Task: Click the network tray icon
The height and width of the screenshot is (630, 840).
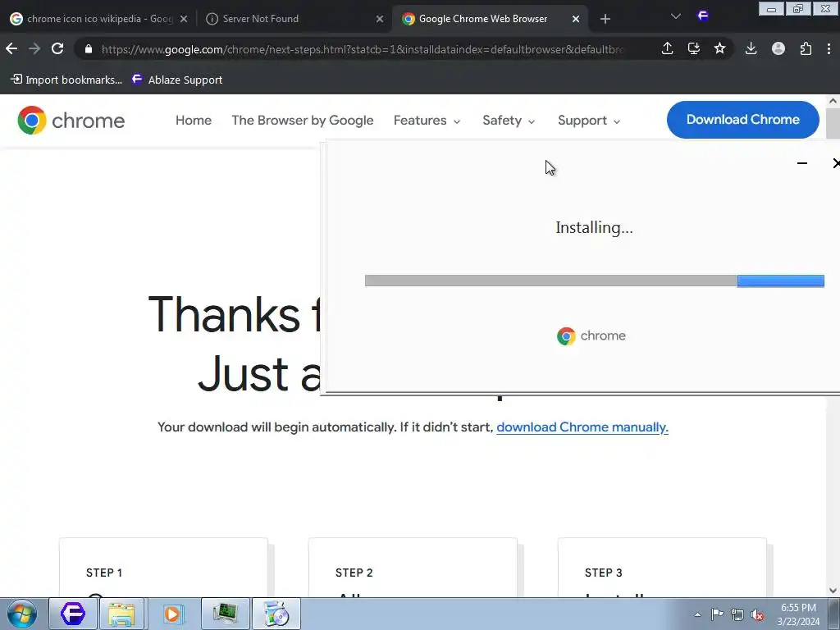Action: coord(737,614)
